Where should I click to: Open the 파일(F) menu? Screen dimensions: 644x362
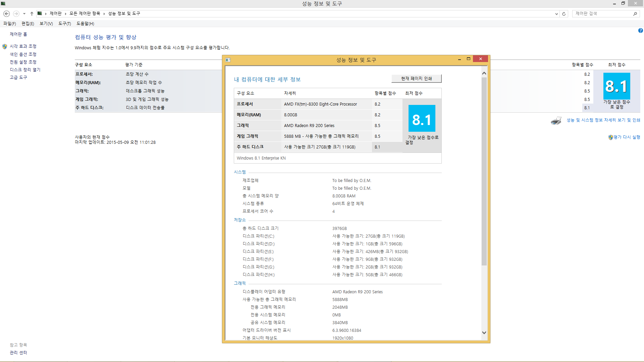coord(10,23)
